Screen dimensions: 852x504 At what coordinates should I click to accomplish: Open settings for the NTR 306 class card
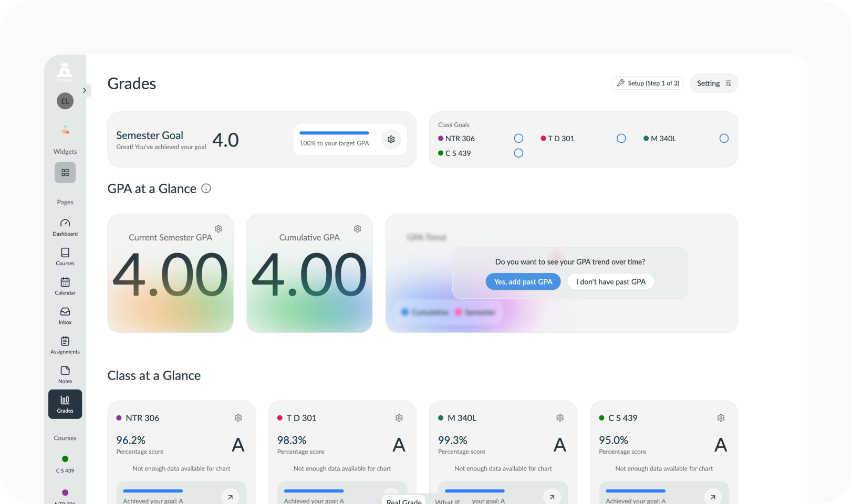coord(238,417)
